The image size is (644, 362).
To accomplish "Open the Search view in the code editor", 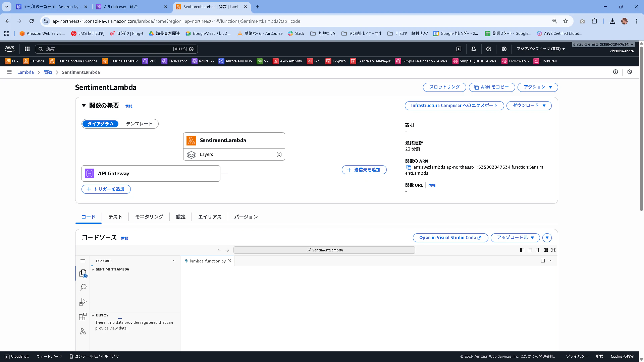I will coord(83,288).
